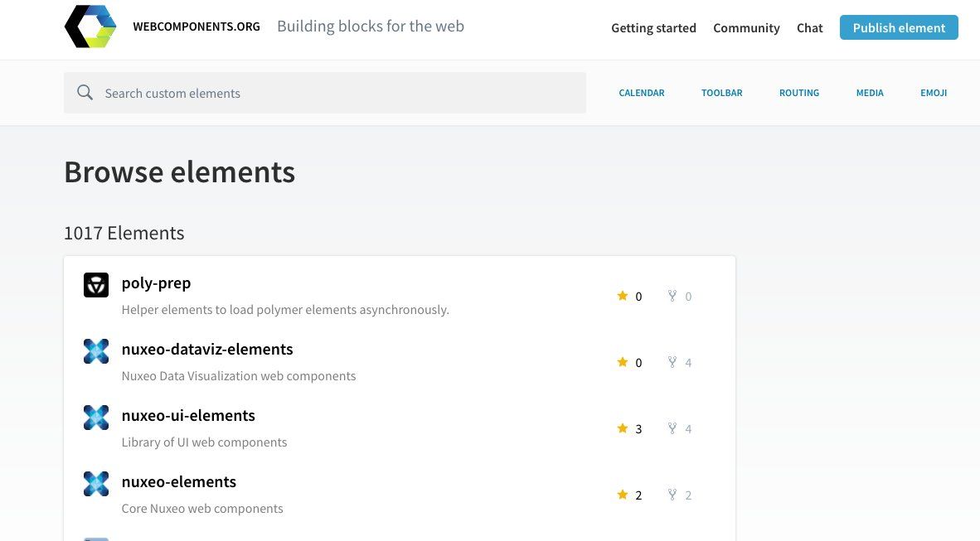Choose the EMOJI category shortcut
The image size is (980, 541).
(x=934, y=93)
